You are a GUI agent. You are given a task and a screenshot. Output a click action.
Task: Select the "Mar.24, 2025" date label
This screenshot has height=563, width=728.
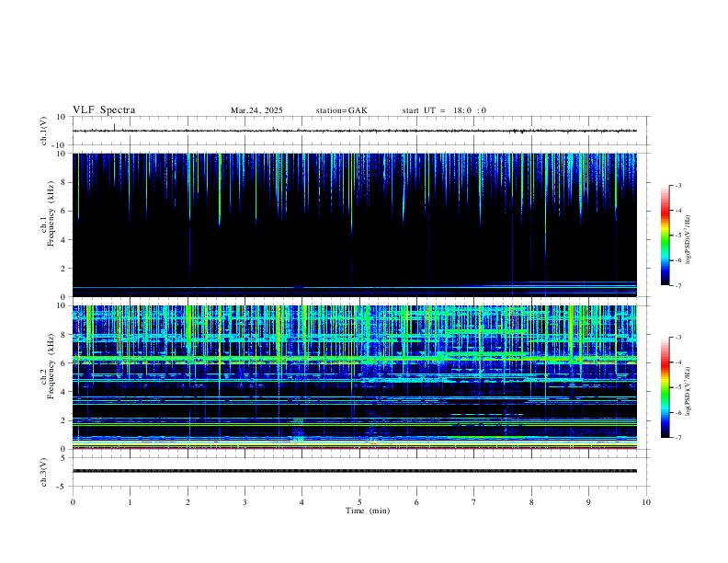click(256, 110)
